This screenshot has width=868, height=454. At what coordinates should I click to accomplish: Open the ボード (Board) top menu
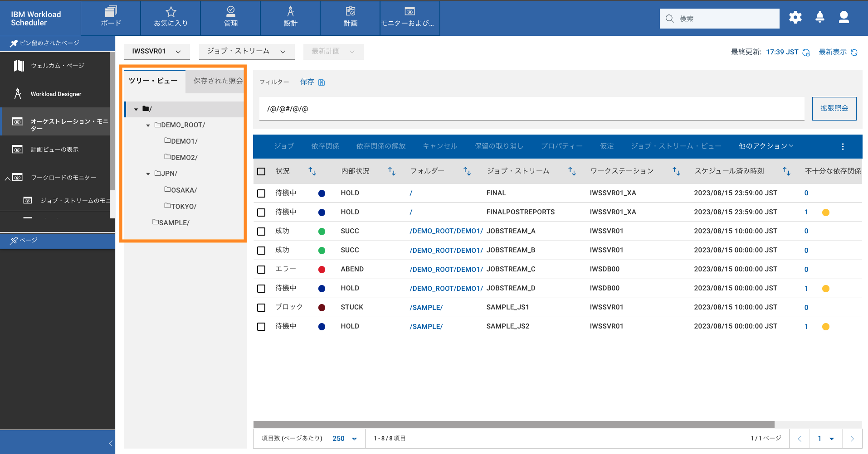coord(111,18)
